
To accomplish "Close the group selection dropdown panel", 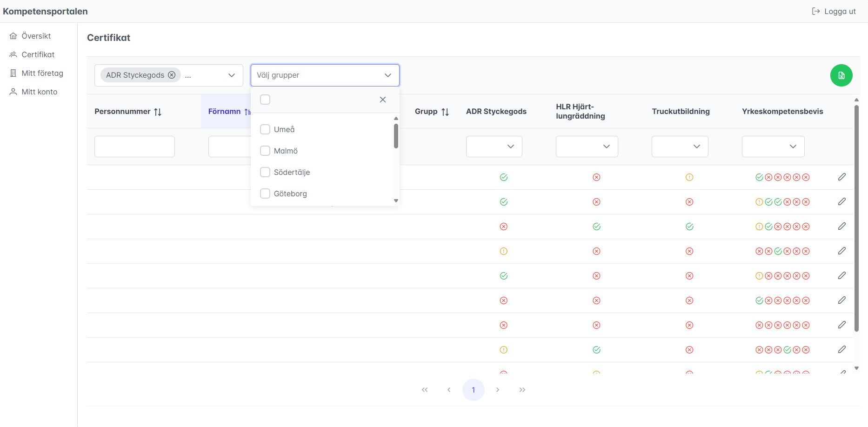I will pyautogui.click(x=383, y=100).
